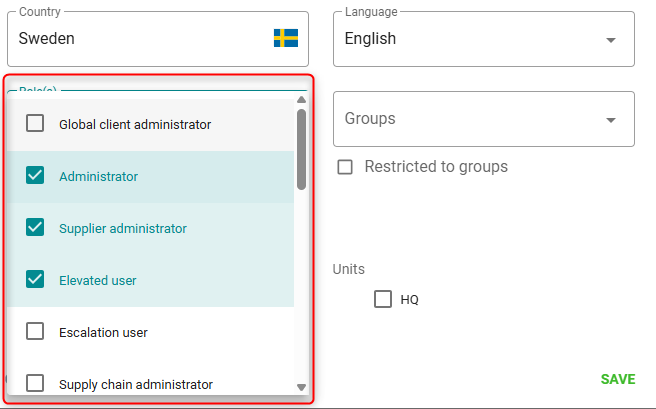This screenshot has width=656, height=409.
Task: Check the Supply chain administrator checkbox
Action: point(35,383)
